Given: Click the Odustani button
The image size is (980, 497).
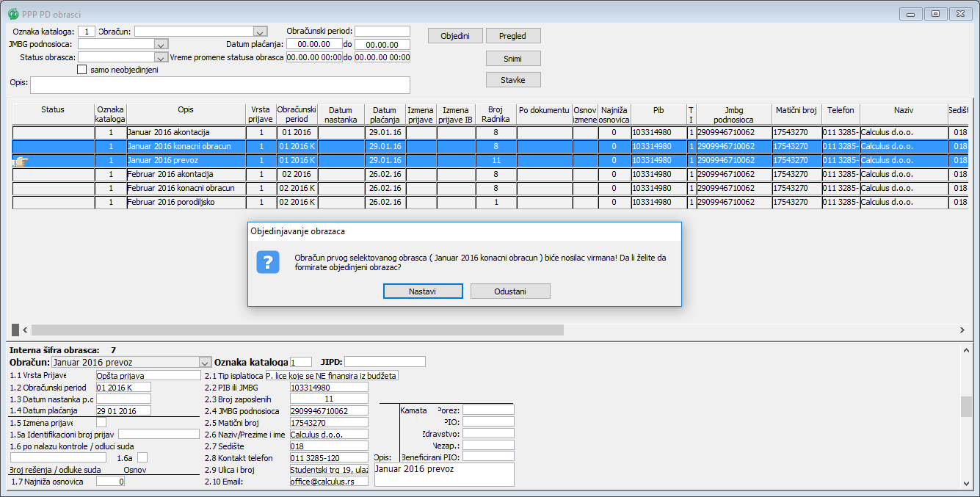Looking at the screenshot, I should [x=510, y=291].
